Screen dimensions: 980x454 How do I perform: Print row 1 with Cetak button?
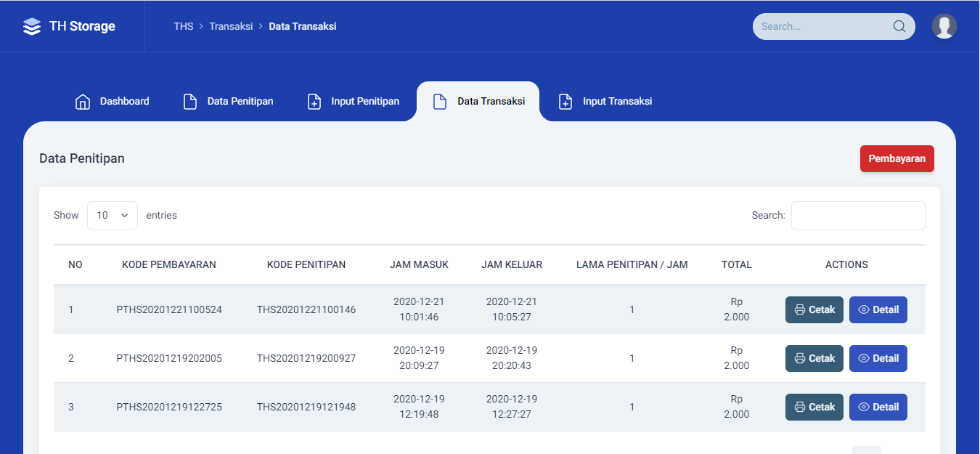pyautogui.click(x=814, y=310)
